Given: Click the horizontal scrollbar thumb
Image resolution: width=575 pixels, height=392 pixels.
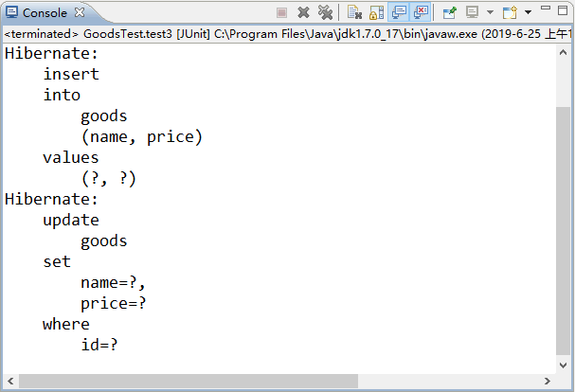Looking at the screenshot, I should coord(188,381).
